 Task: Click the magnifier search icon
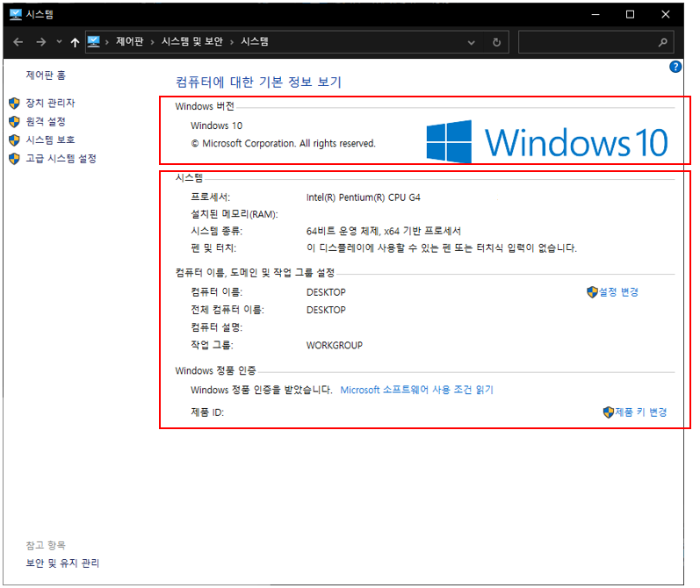coord(663,42)
